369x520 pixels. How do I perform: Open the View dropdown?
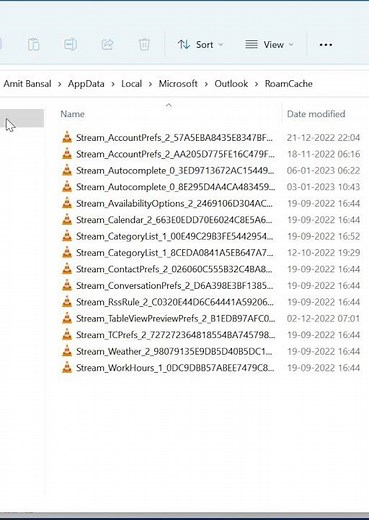click(269, 45)
